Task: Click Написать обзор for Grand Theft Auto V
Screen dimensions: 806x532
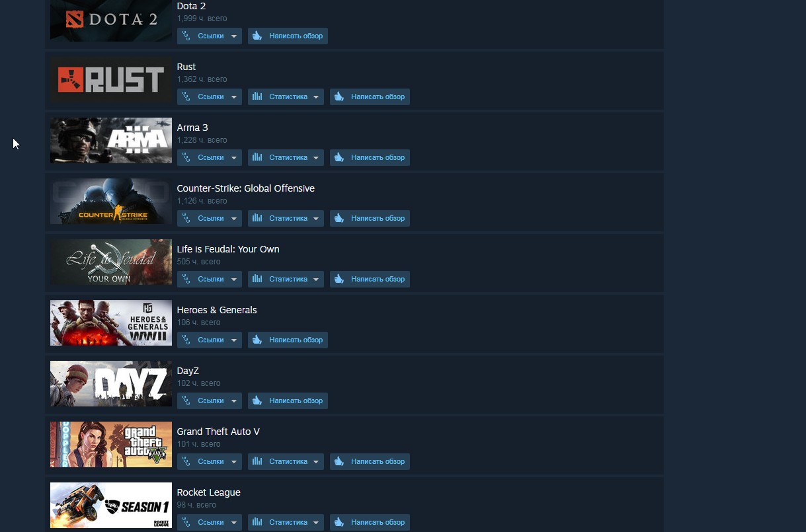Action: pyautogui.click(x=370, y=461)
